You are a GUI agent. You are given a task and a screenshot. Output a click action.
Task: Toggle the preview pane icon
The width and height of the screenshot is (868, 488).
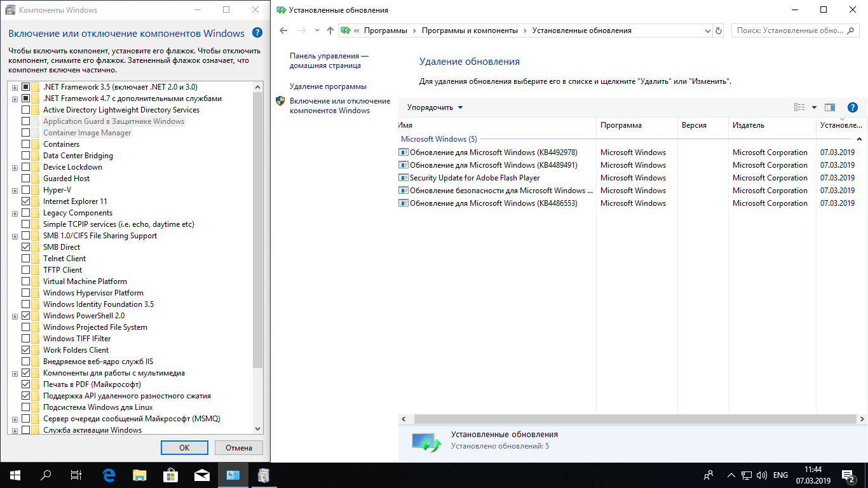point(829,107)
